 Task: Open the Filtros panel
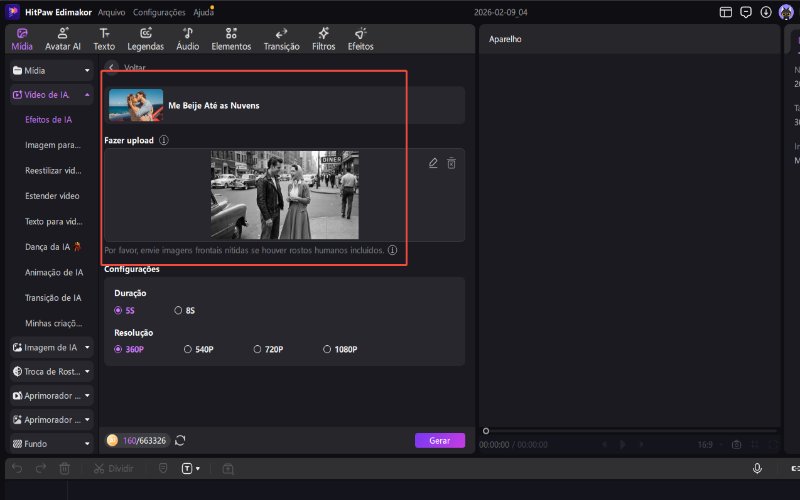[x=323, y=39]
